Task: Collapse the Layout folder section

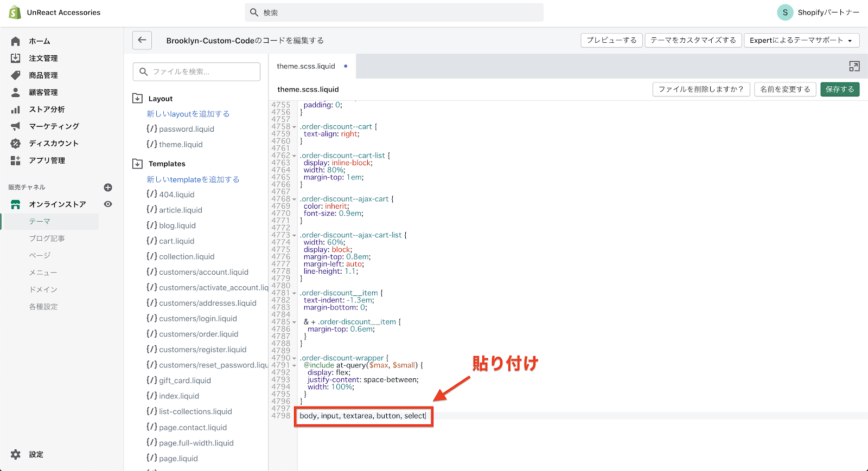Action: tap(138, 99)
